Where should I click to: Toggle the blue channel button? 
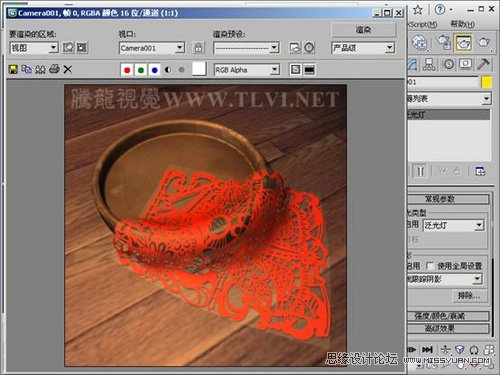click(x=154, y=70)
